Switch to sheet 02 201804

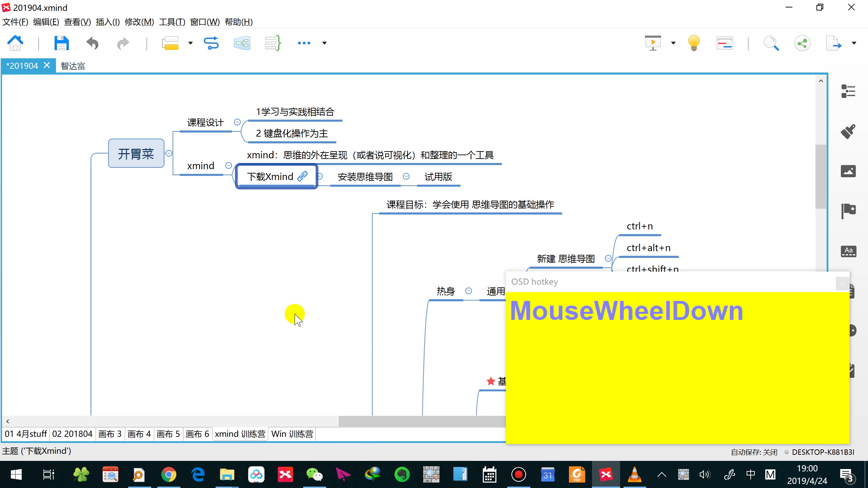point(72,434)
